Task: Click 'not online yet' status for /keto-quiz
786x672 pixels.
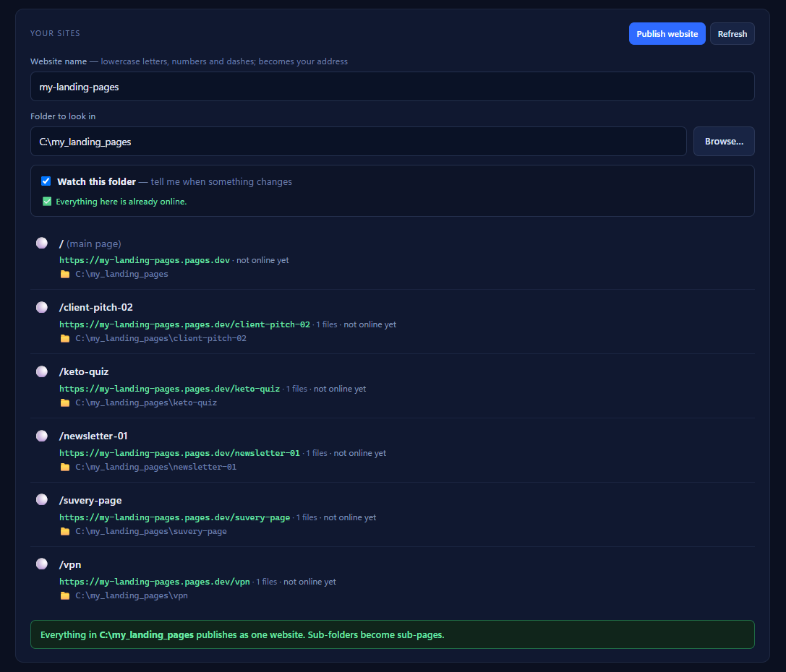Action: pos(339,389)
